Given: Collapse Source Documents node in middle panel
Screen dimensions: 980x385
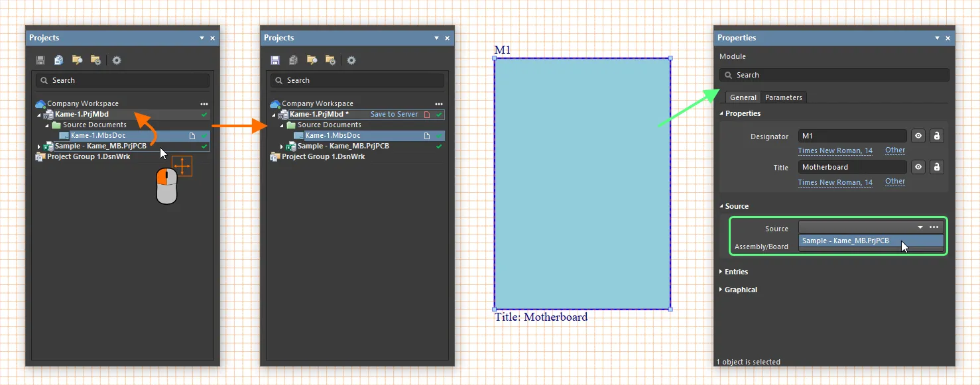Looking at the screenshot, I should point(282,126).
